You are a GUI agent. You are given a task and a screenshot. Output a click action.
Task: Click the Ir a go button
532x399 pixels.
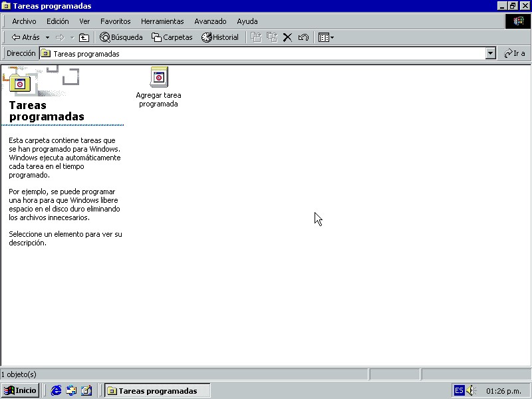[x=514, y=54]
